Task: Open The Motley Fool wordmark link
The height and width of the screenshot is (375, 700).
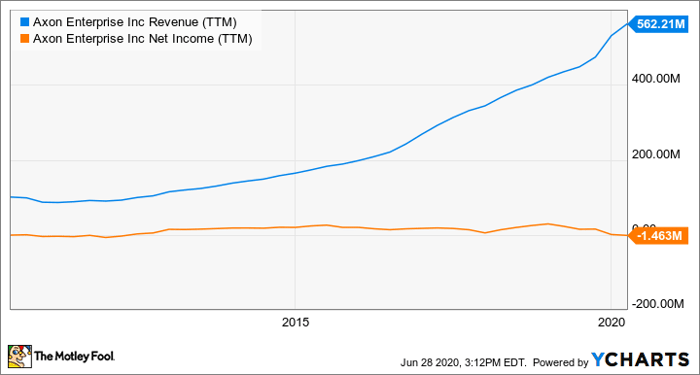Action: (x=75, y=356)
